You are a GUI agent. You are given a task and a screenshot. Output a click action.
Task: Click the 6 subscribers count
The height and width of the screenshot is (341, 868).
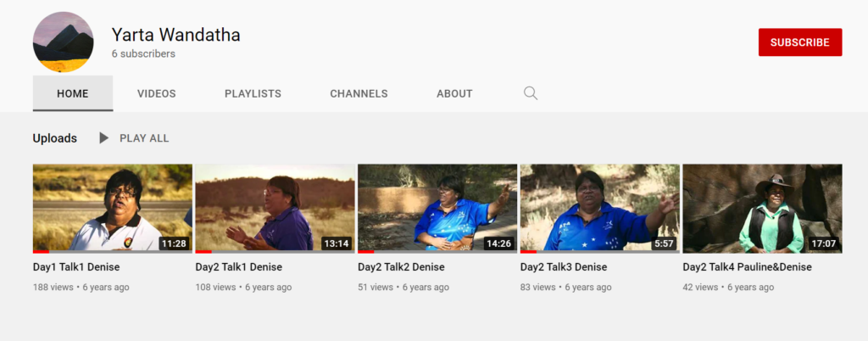[143, 53]
